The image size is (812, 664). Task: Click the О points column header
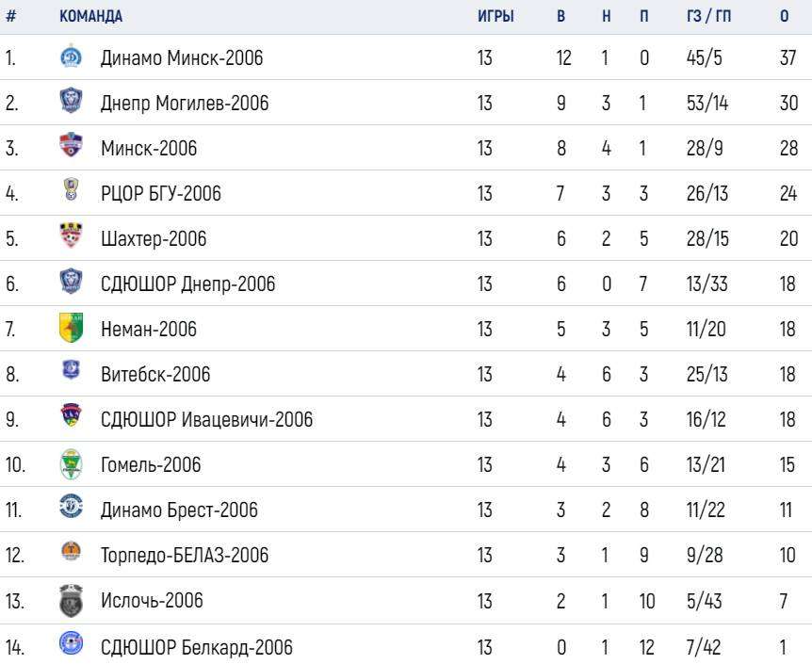click(784, 16)
